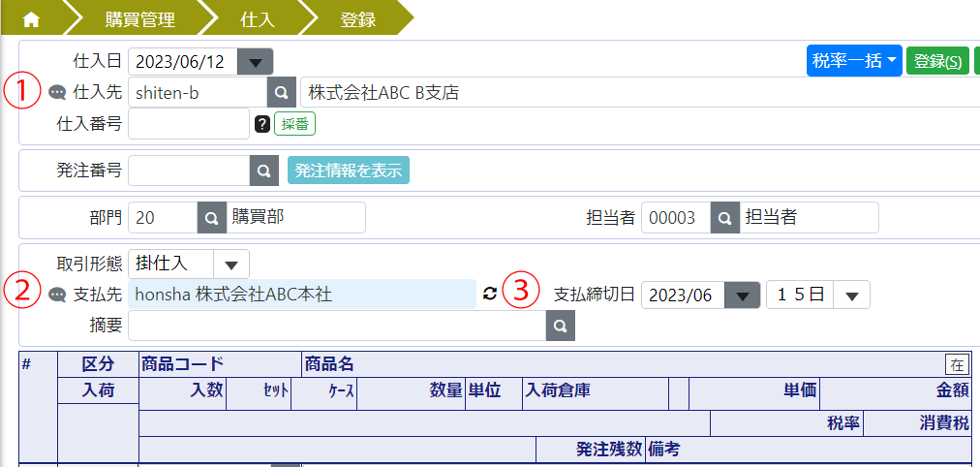The image size is (980, 467).
Task: Search 部門 with magnifier icon
Action: [x=212, y=218]
